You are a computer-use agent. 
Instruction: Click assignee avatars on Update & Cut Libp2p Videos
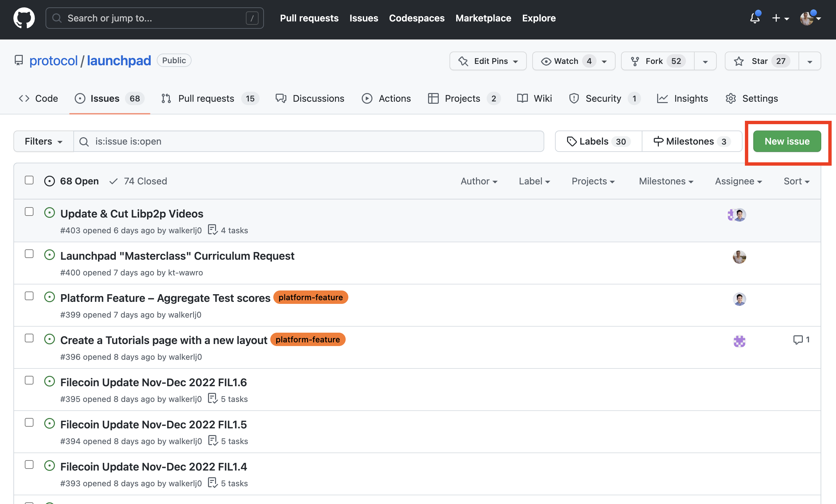[x=736, y=215]
